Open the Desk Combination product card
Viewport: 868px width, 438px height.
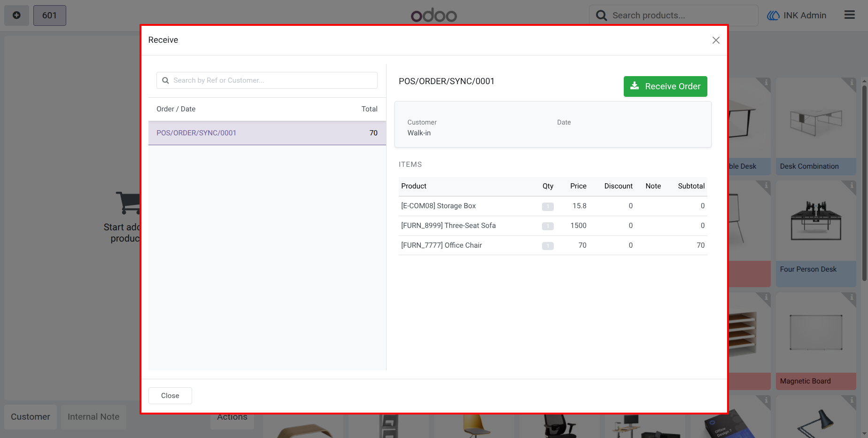coord(816,126)
